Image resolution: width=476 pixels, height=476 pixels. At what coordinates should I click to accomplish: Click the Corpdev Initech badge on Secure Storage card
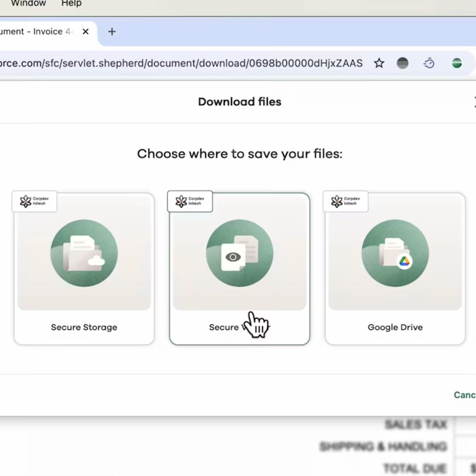click(x=35, y=201)
